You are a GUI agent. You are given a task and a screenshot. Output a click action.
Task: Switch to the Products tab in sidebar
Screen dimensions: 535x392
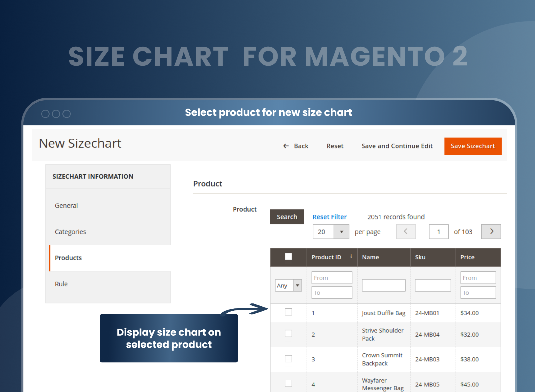coord(68,258)
